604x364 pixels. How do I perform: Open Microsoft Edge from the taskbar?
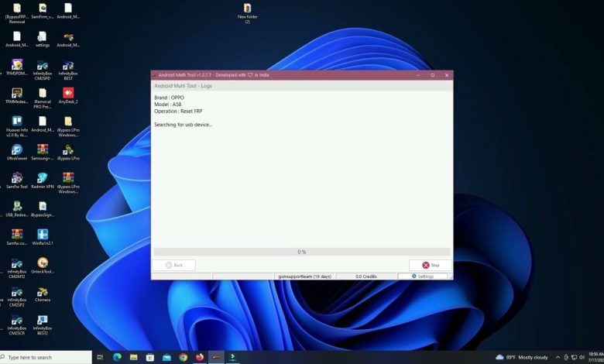pyautogui.click(x=117, y=357)
